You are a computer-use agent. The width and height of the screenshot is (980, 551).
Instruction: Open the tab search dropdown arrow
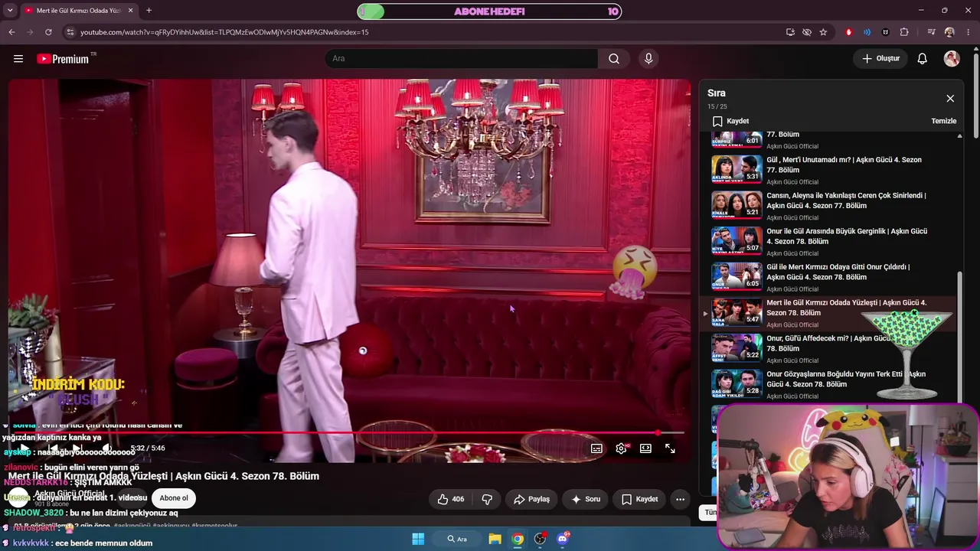click(10, 11)
